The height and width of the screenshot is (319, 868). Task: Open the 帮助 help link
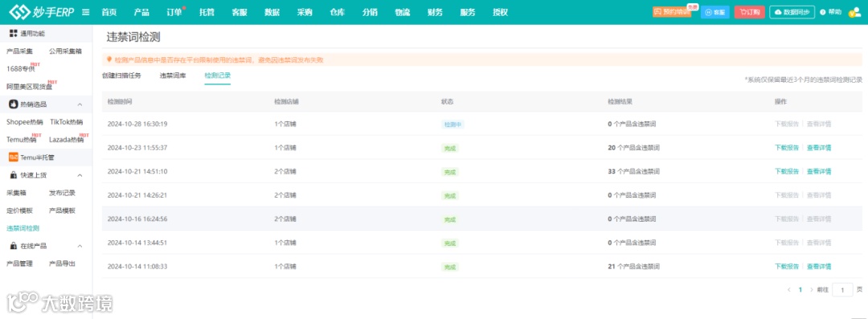(830, 12)
